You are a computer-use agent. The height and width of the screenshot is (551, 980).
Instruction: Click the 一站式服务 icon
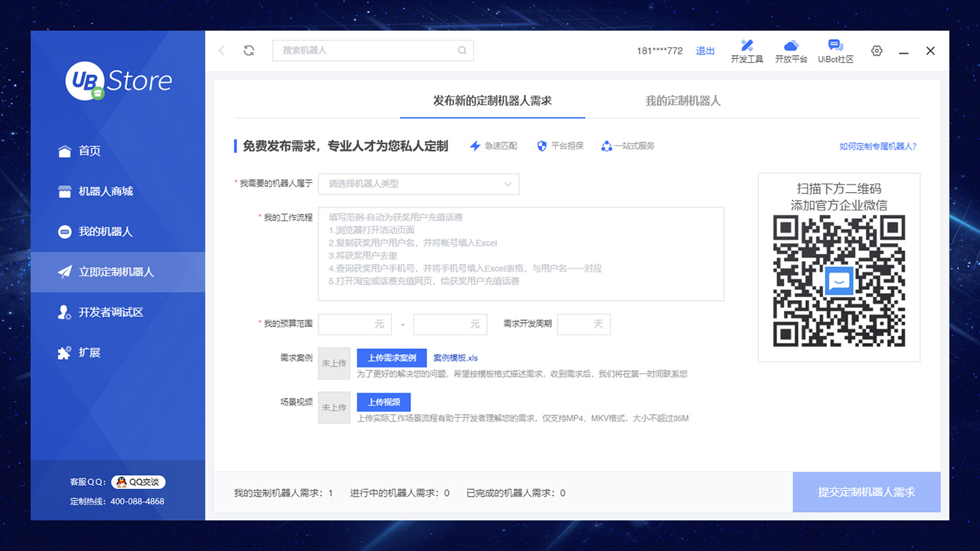(x=606, y=146)
